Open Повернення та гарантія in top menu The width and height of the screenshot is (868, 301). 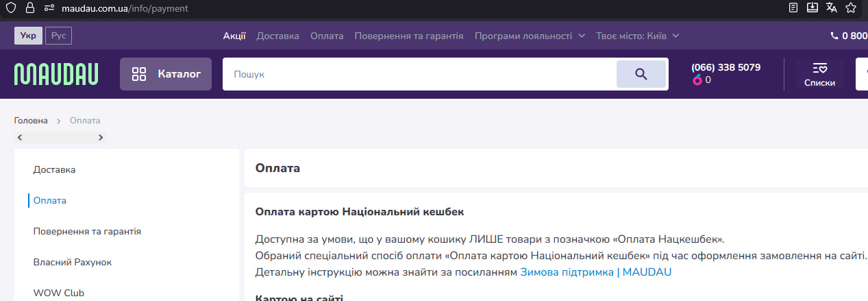click(x=409, y=36)
